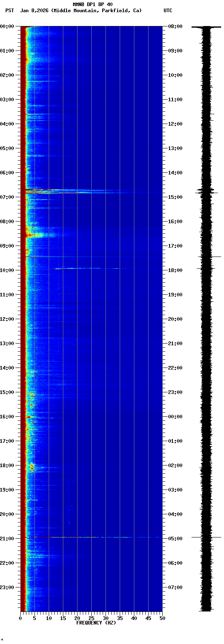Click the 16:00 UTC time label

pyautogui.click(x=175, y=222)
